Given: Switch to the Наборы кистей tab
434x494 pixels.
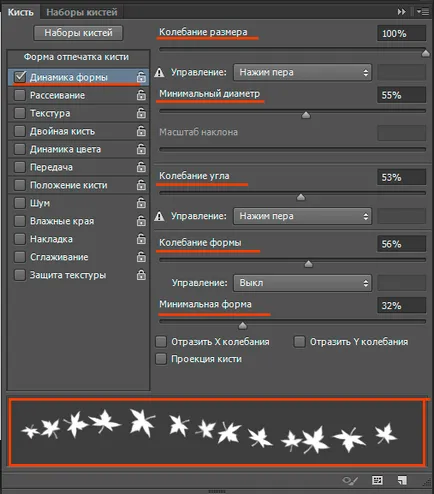Looking at the screenshot, I should point(82,12).
